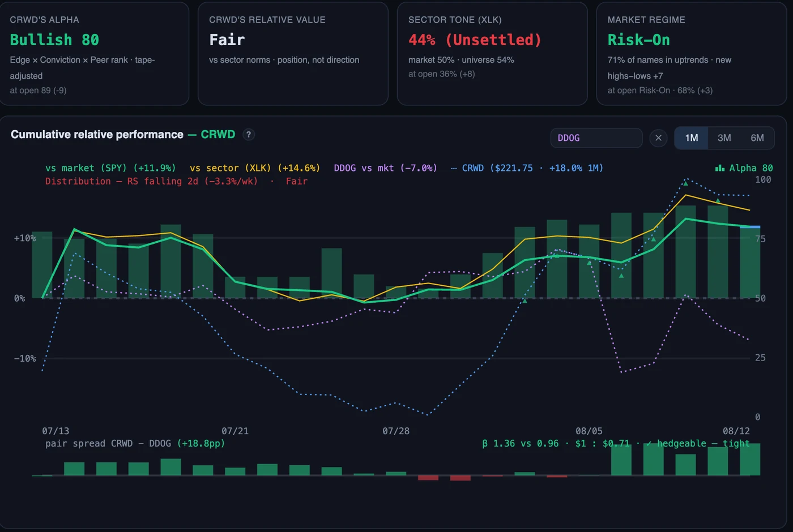The image size is (793, 532).
Task: Click the red "Fair" status in chart legend
Action: point(296,181)
